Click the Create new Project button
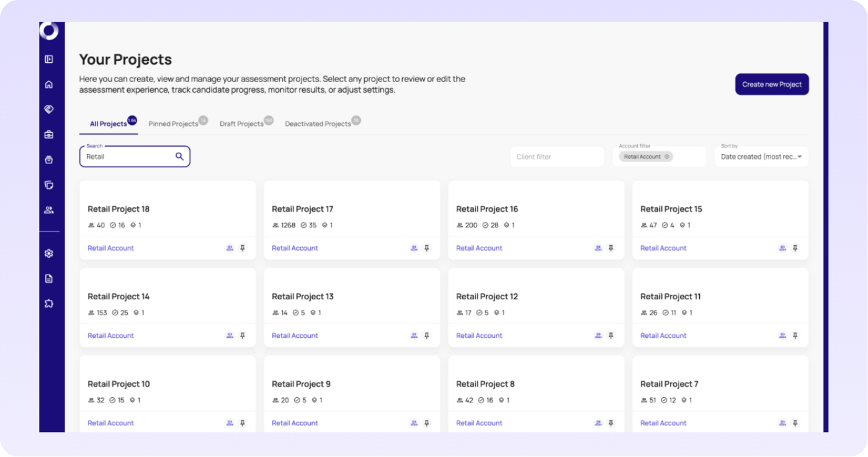 coord(772,84)
